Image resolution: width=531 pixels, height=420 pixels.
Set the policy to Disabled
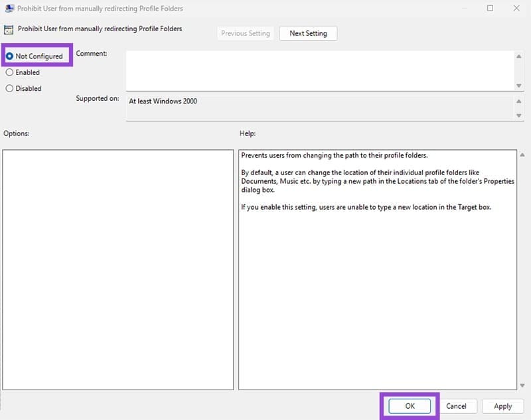[x=9, y=88]
